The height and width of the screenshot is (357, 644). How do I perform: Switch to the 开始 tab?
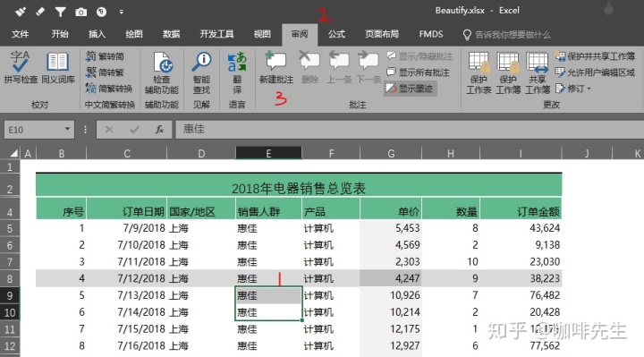pyautogui.click(x=60, y=34)
